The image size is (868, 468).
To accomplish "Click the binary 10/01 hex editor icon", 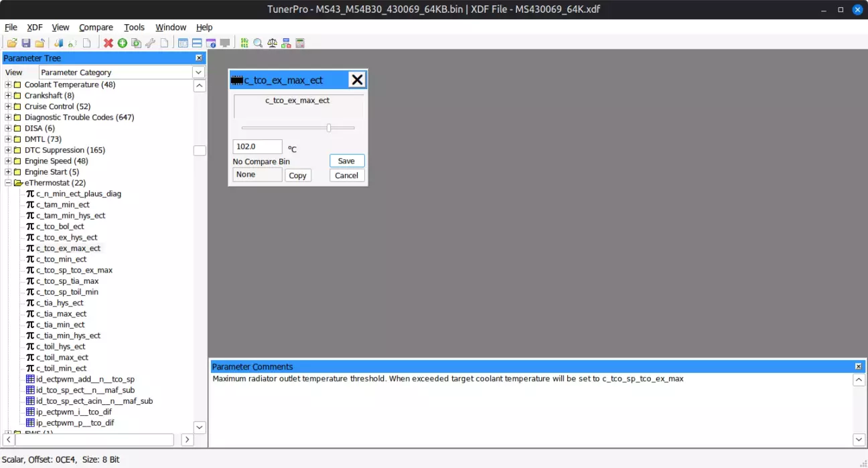I will (244, 44).
